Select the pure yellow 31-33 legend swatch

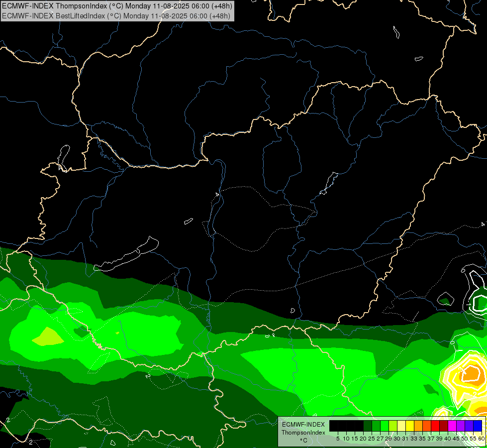[410, 426]
